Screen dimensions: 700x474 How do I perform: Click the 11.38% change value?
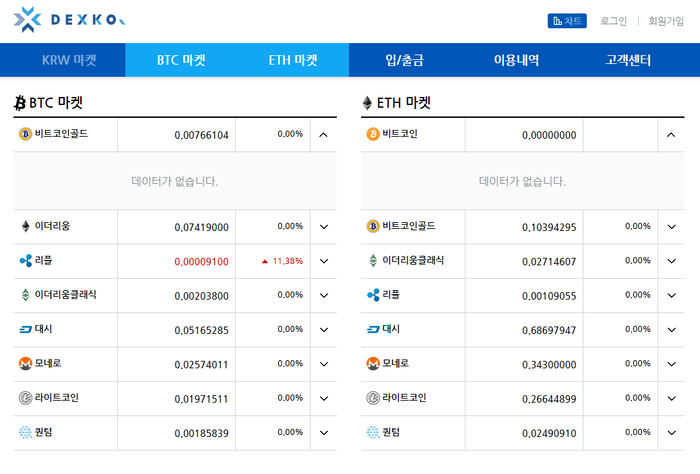pos(288,261)
